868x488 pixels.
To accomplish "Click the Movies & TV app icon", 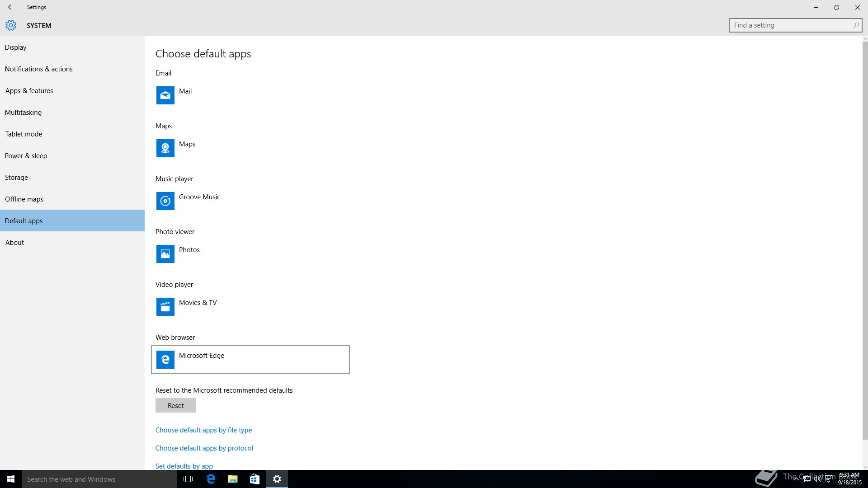I will (165, 307).
